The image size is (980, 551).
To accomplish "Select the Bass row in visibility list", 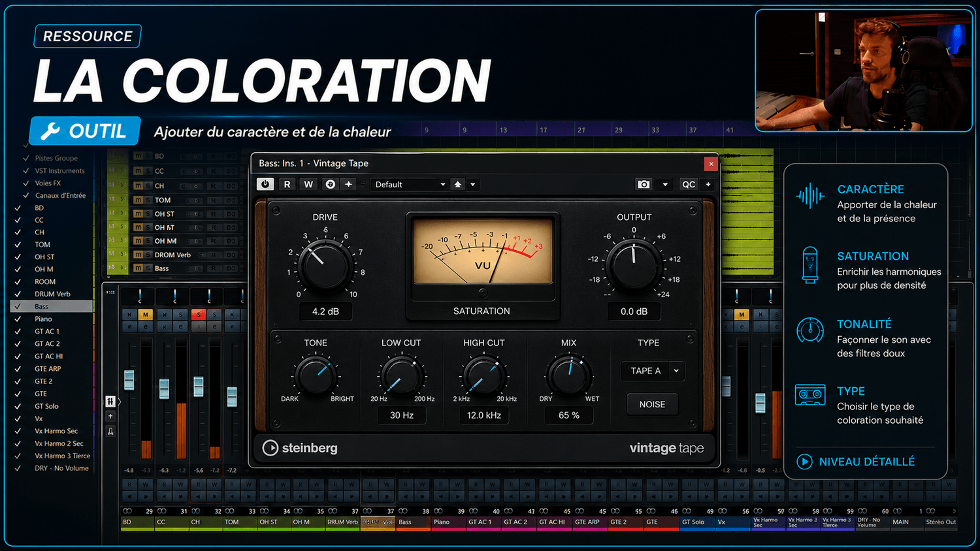I will click(x=52, y=306).
